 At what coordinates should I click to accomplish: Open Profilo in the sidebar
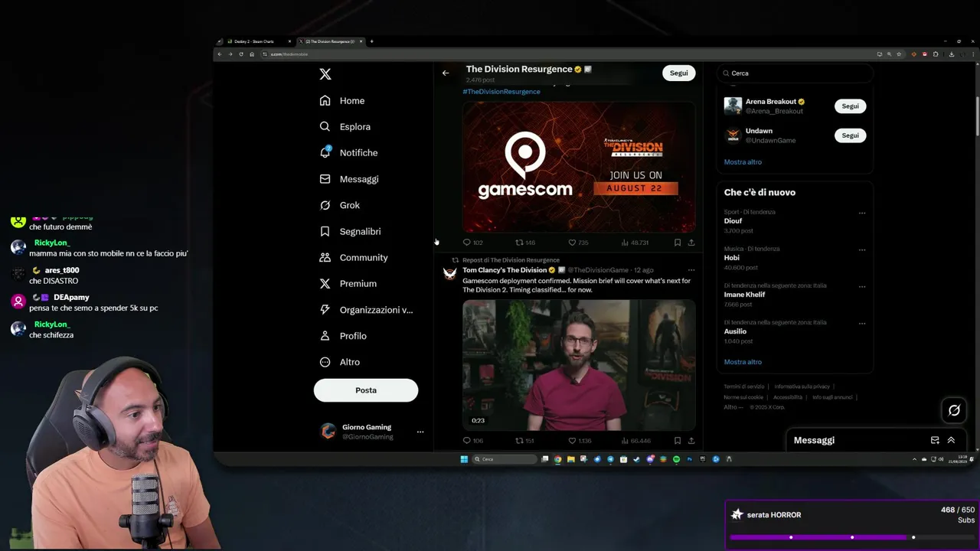343,336
